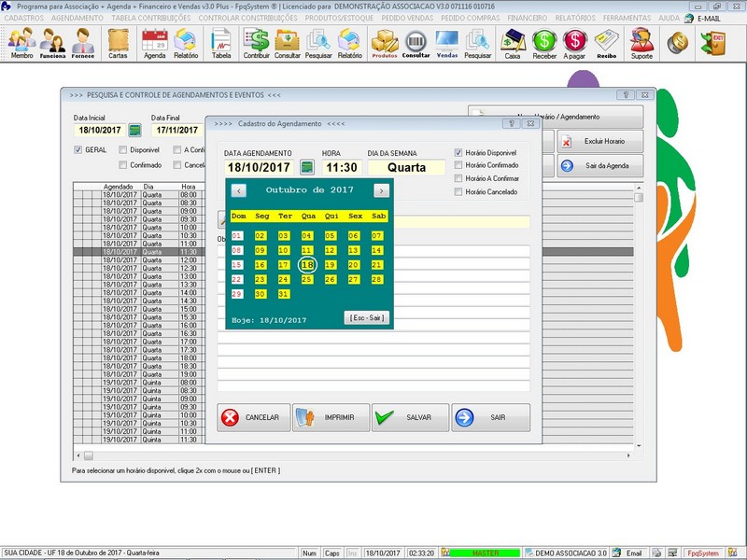This screenshot has width=747, height=560.
Task: Open the Caixa cash register icon
Action: pyautogui.click(x=513, y=43)
